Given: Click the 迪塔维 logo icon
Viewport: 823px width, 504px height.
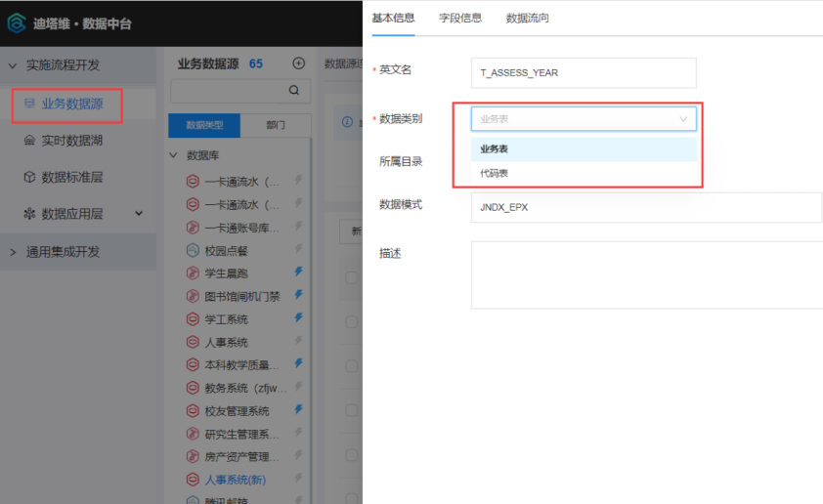Looking at the screenshot, I should pyautogui.click(x=17, y=22).
